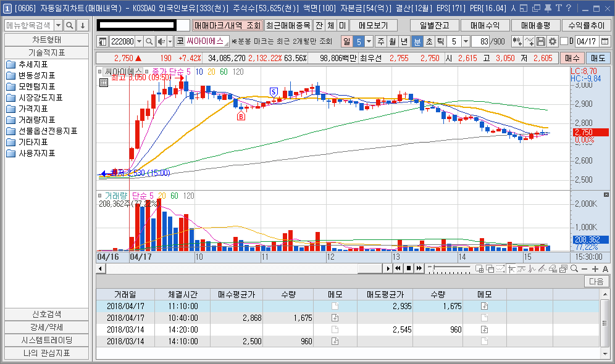Select the 년 (yearly) period toggle
Viewport: 615px width, 364px height.
[404, 41]
